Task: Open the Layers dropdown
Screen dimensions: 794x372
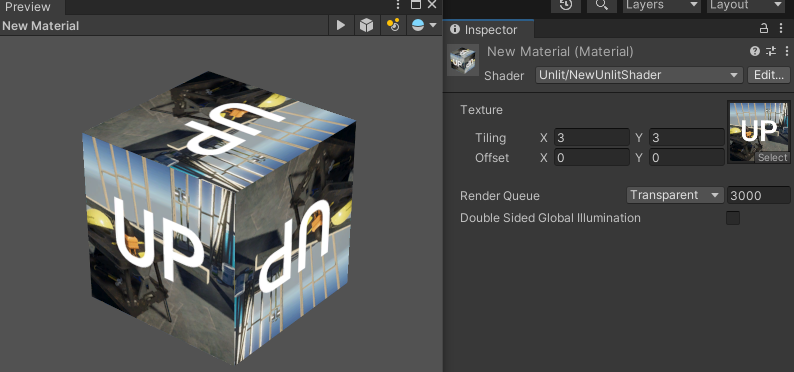Action: (662, 6)
